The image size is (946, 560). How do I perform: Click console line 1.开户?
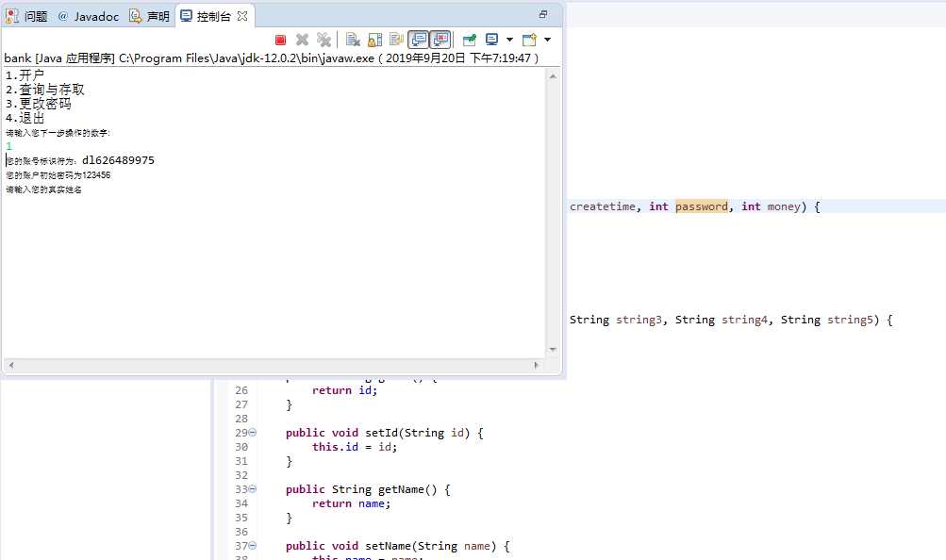[x=25, y=75]
